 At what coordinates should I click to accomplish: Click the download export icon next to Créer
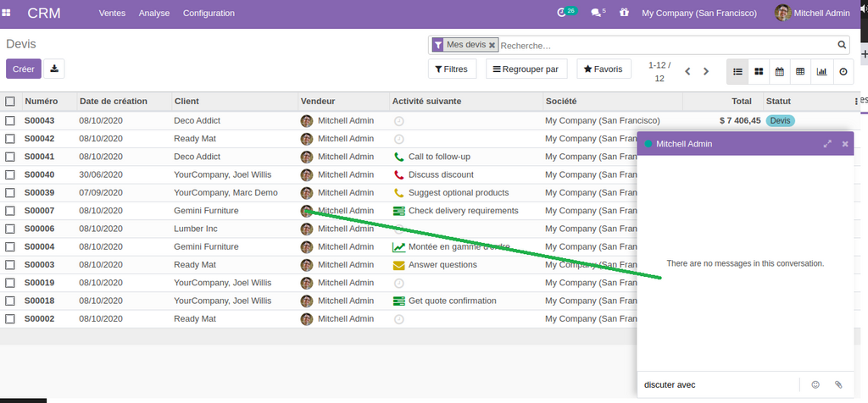point(54,69)
